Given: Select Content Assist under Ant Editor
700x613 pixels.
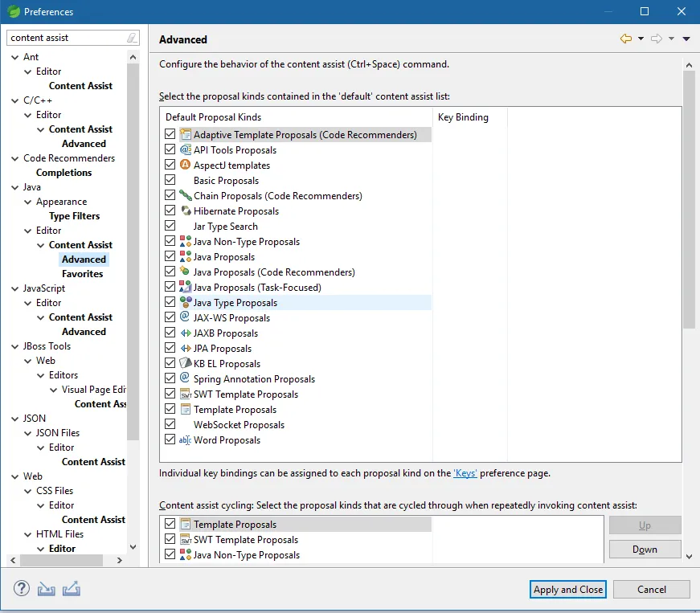Looking at the screenshot, I should pos(80,86).
